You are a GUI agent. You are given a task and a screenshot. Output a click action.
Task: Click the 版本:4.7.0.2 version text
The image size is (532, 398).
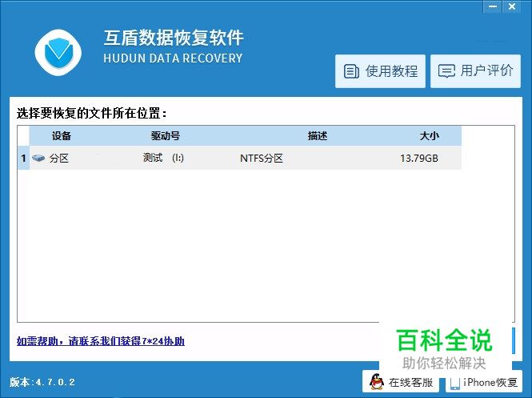(42, 382)
